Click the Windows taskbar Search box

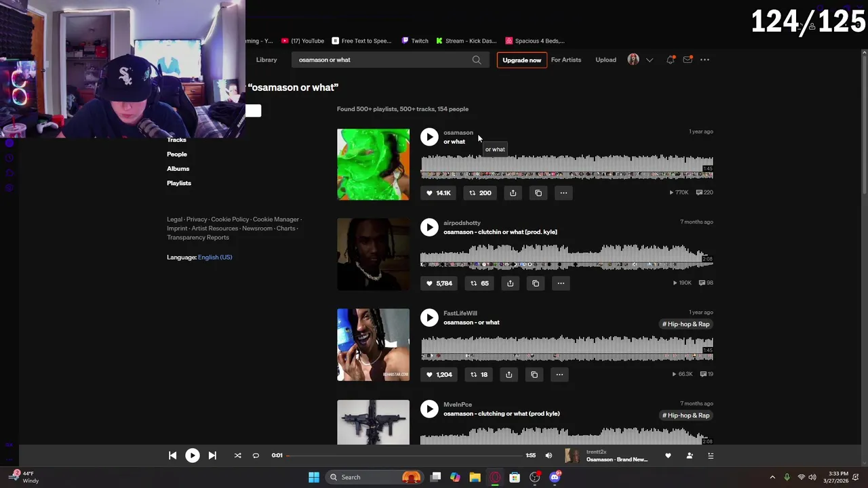(374, 477)
